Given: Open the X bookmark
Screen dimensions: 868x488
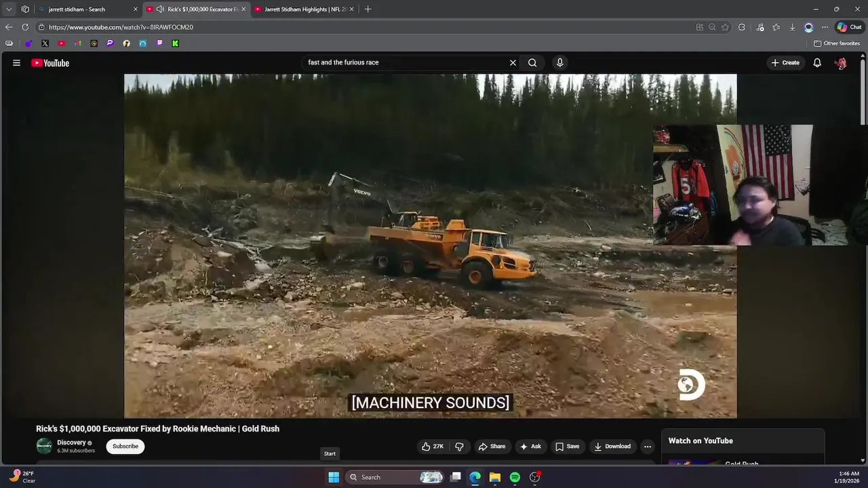Looking at the screenshot, I should (45, 43).
